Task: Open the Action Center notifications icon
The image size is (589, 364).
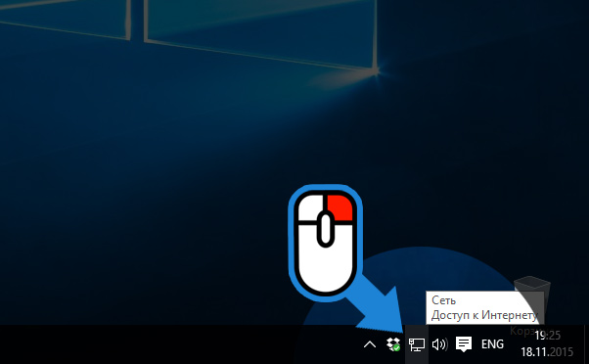Action: [464, 344]
